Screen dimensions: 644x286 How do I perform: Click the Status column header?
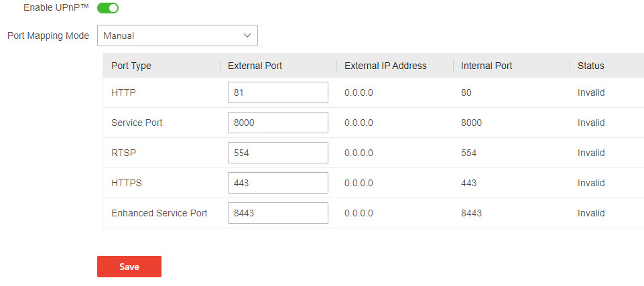coord(591,66)
